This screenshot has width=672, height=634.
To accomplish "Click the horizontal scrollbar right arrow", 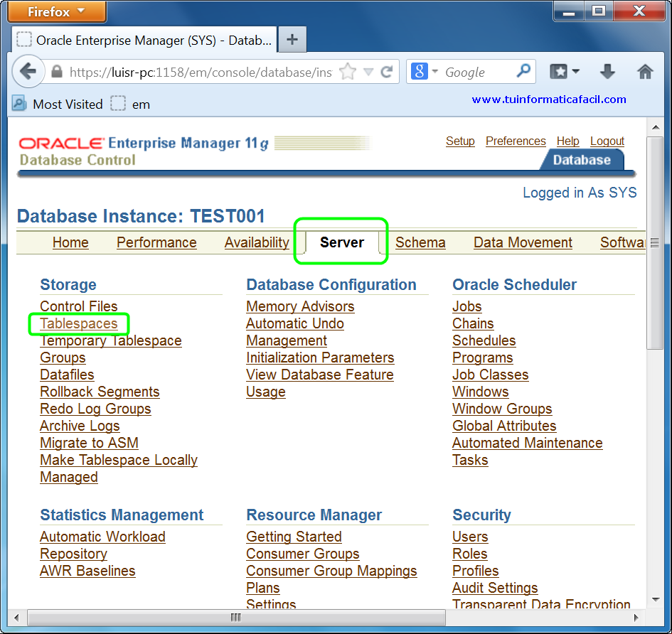I will [x=636, y=618].
